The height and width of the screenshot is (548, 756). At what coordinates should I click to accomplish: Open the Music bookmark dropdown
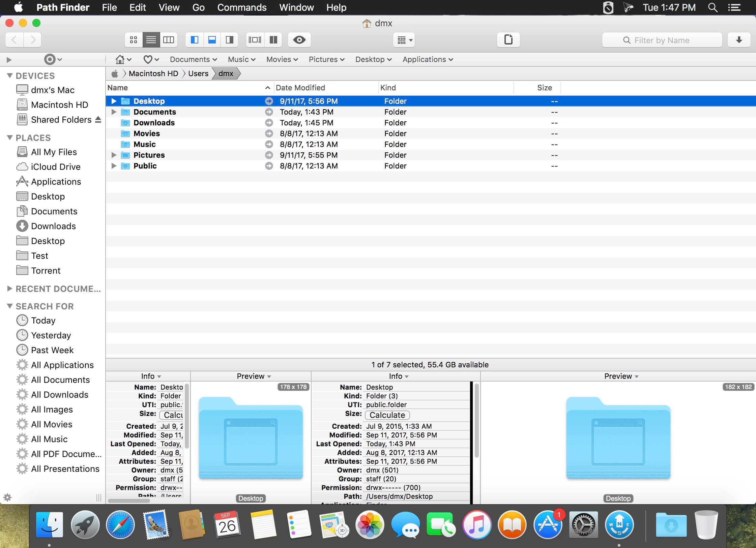241,60
